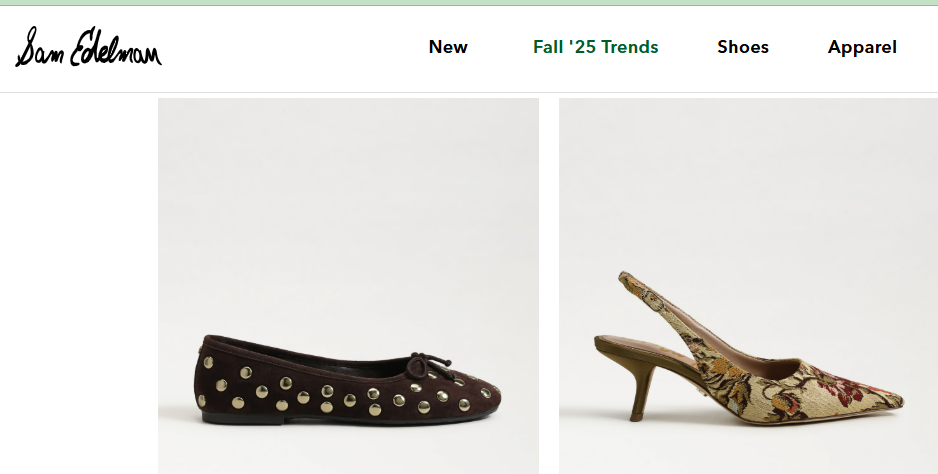Click the word "Edelman" in the logo

[114, 48]
